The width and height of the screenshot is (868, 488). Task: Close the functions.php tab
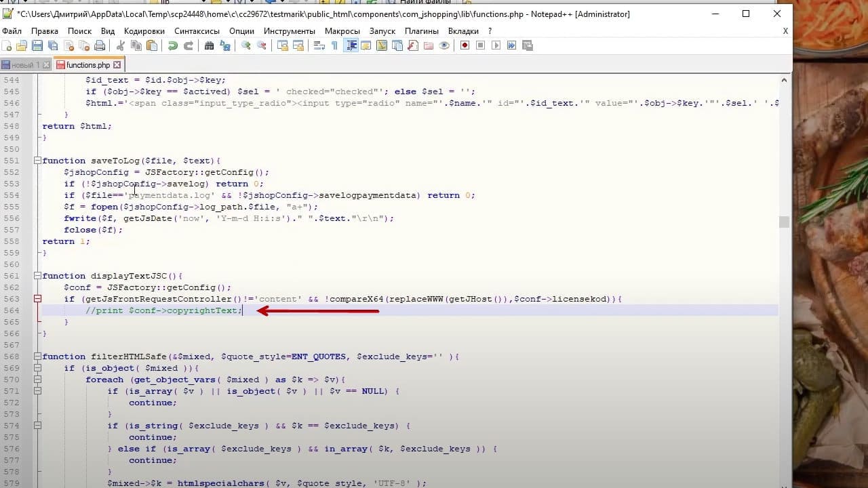point(117,65)
